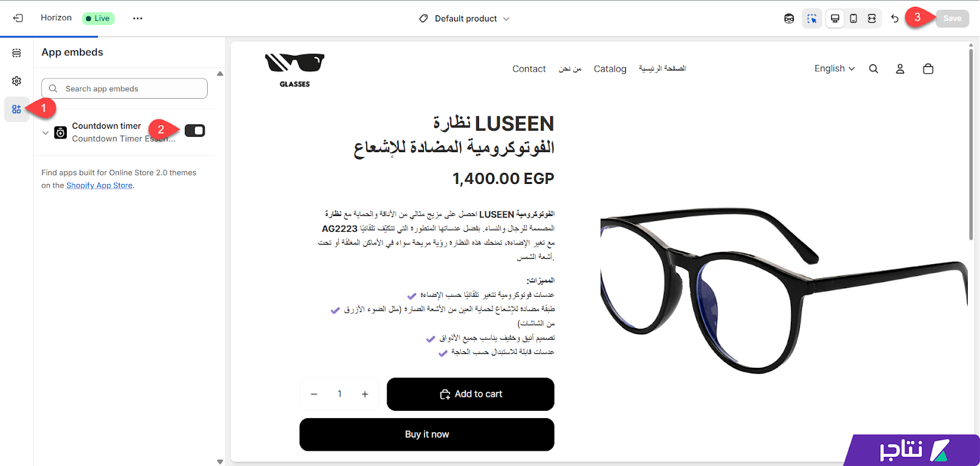The width and height of the screenshot is (980, 466).
Task: Toggle the Countdown timer app embed switch
Action: (195, 131)
